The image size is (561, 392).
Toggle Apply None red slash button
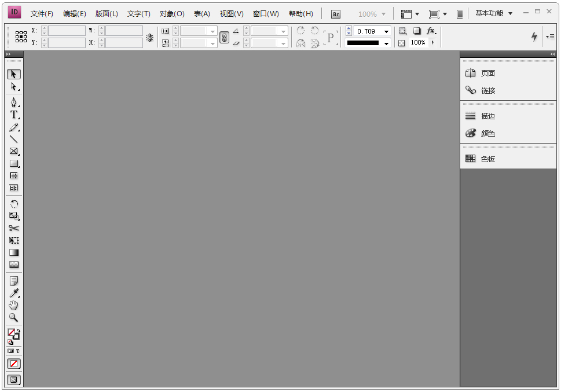14,364
